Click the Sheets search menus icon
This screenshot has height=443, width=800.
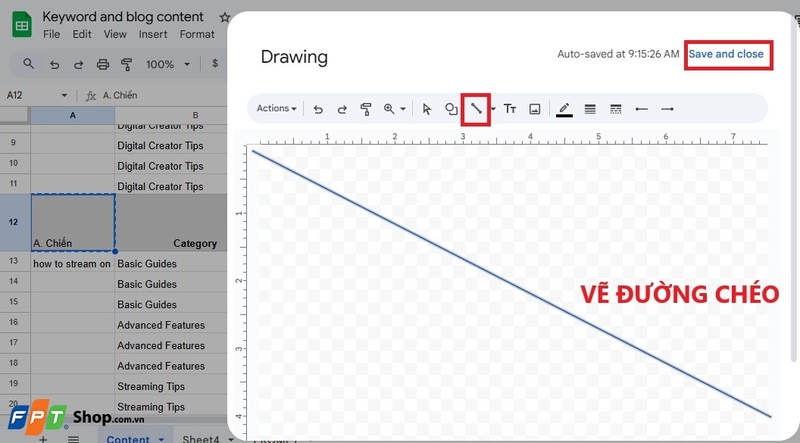(x=29, y=64)
